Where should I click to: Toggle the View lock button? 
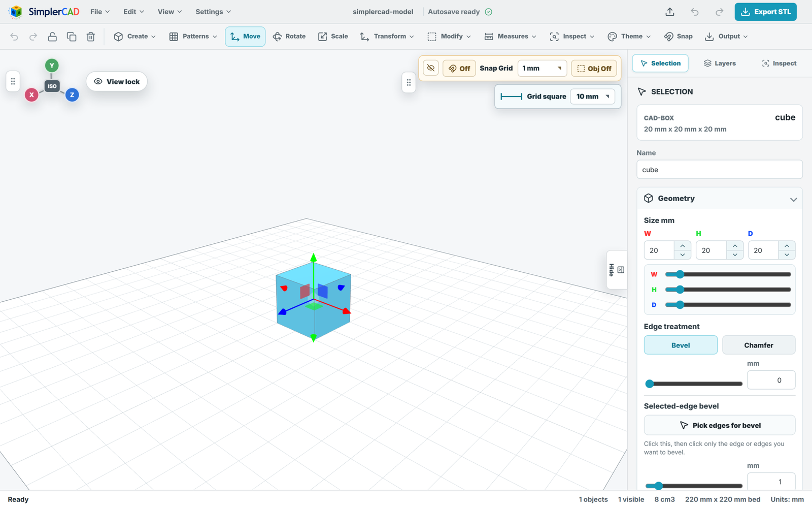(117, 81)
